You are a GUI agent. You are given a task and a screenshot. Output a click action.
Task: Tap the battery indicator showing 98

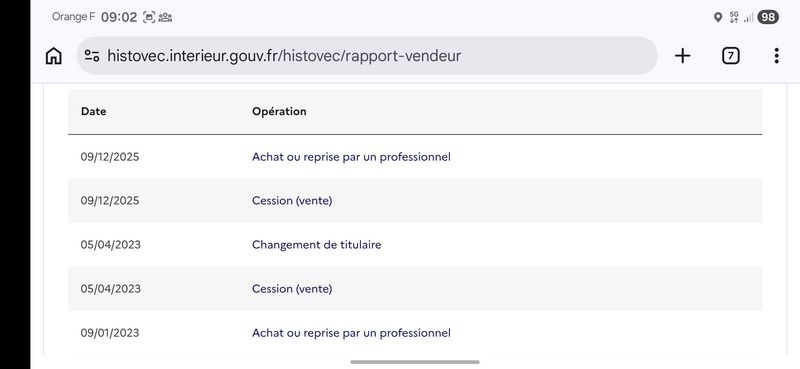tap(768, 17)
